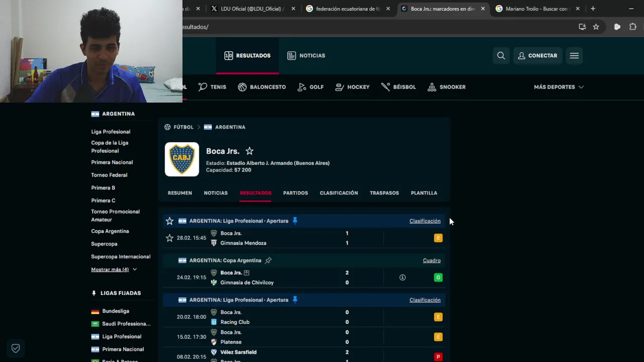
Task: Open the Racing Club match row
Action: pyautogui.click(x=303, y=317)
